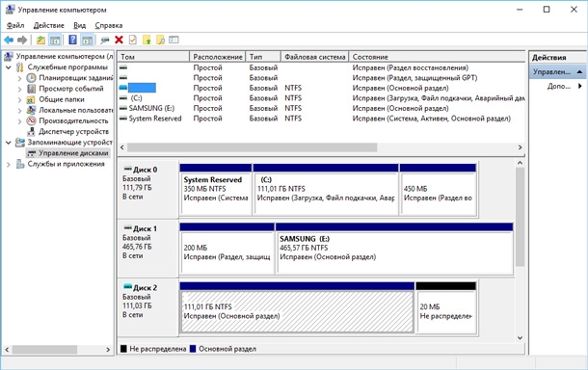Collapse the Управление дисками actions section arrow
The image size is (588, 370).
click(x=579, y=71)
